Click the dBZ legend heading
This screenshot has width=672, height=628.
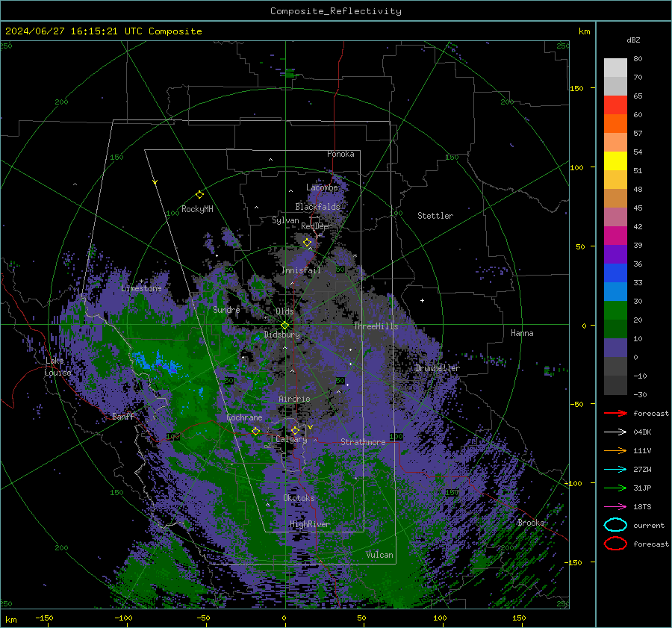[x=633, y=40]
